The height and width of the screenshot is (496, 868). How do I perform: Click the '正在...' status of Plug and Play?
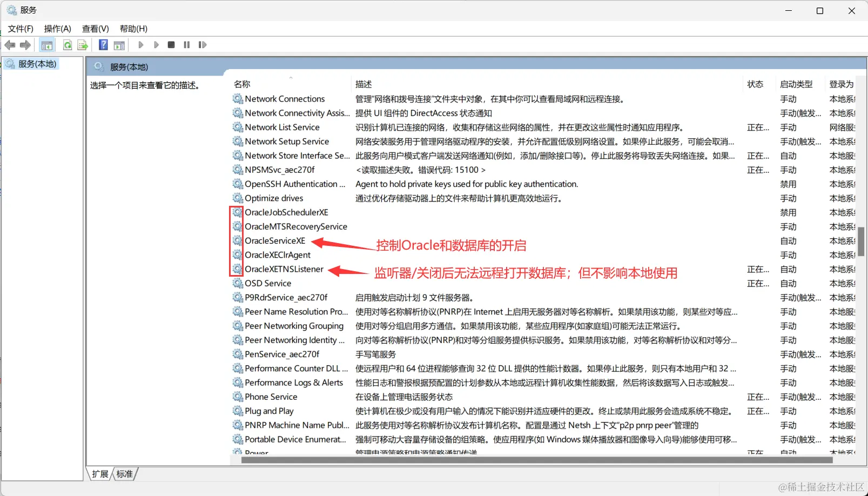point(758,411)
